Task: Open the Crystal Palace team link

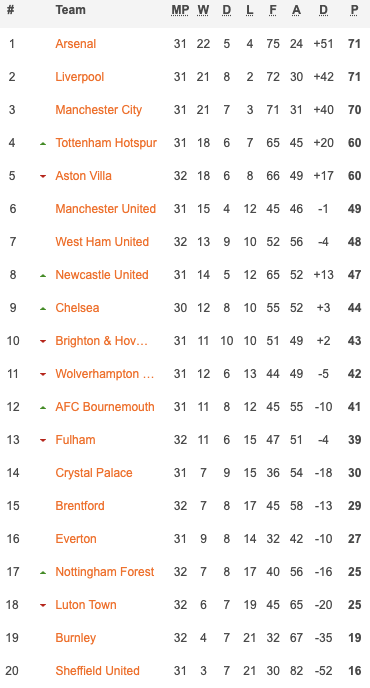Action: 93,473
